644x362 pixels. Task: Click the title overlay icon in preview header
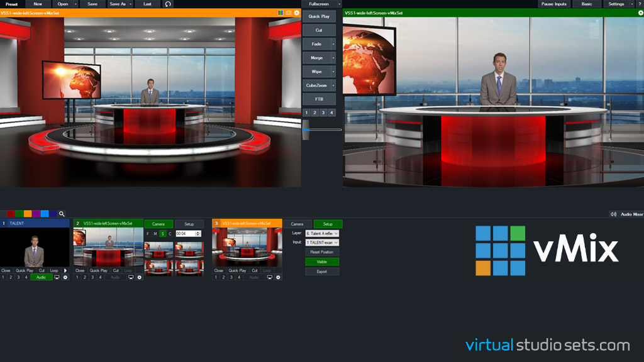point(289,13)
